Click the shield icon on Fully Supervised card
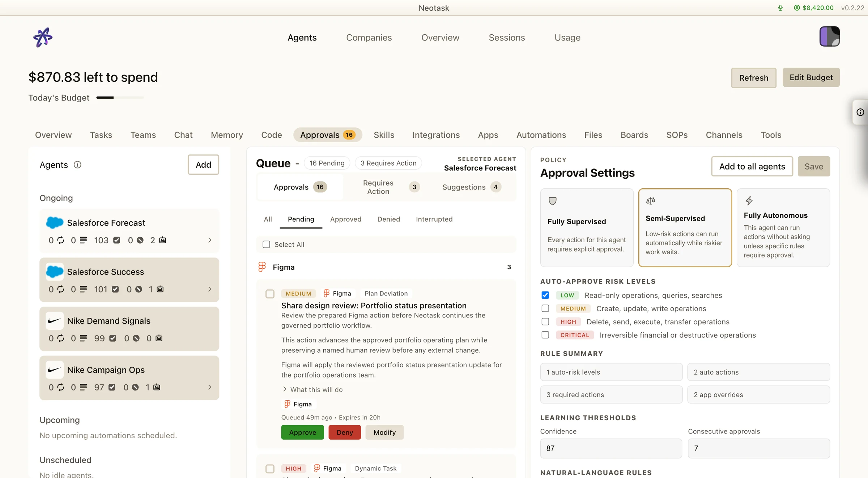 552,201
